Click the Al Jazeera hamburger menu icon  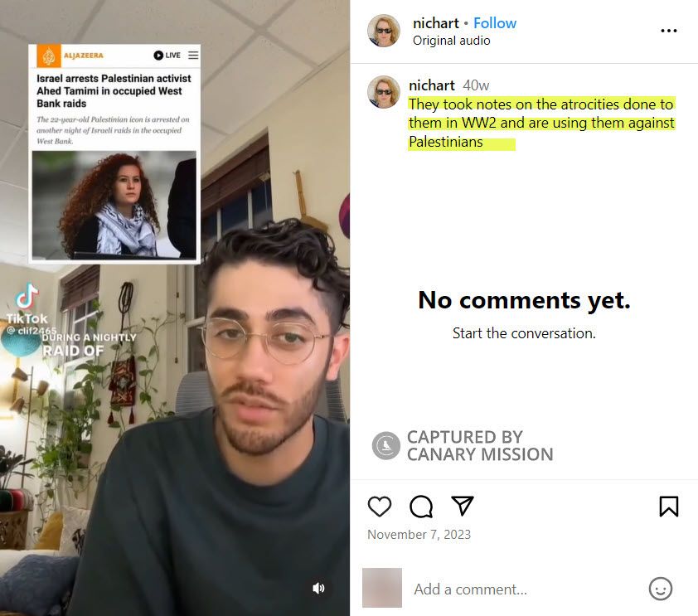click(193, 56)
